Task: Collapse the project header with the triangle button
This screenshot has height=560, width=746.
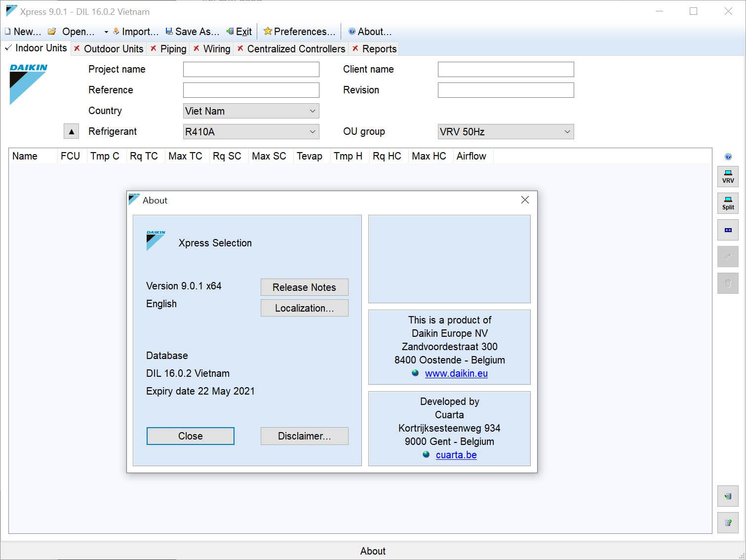Action: pyautogui.click(x=71, y=131)
